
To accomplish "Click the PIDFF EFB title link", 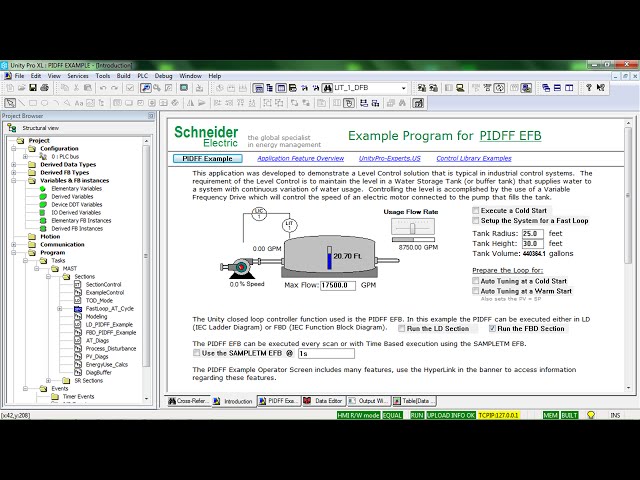I will pyautogui.click(x=510, y=136).
